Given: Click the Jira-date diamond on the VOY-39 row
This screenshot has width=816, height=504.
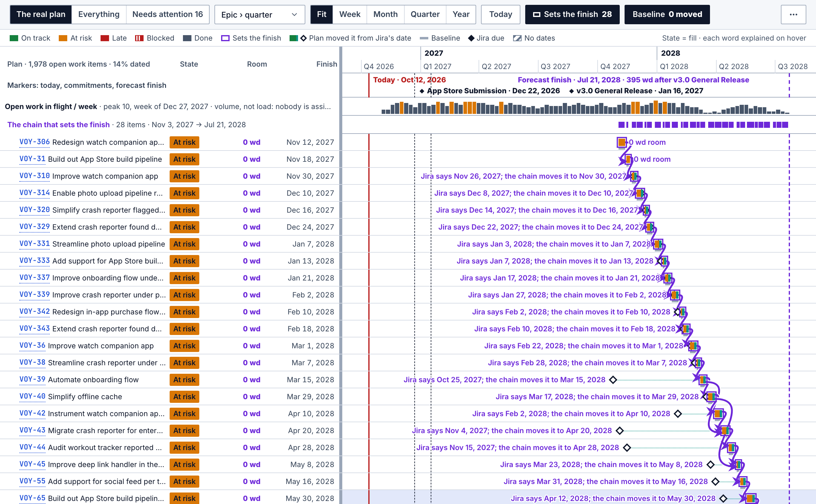Looking at the screenshot, I should 613,380.
